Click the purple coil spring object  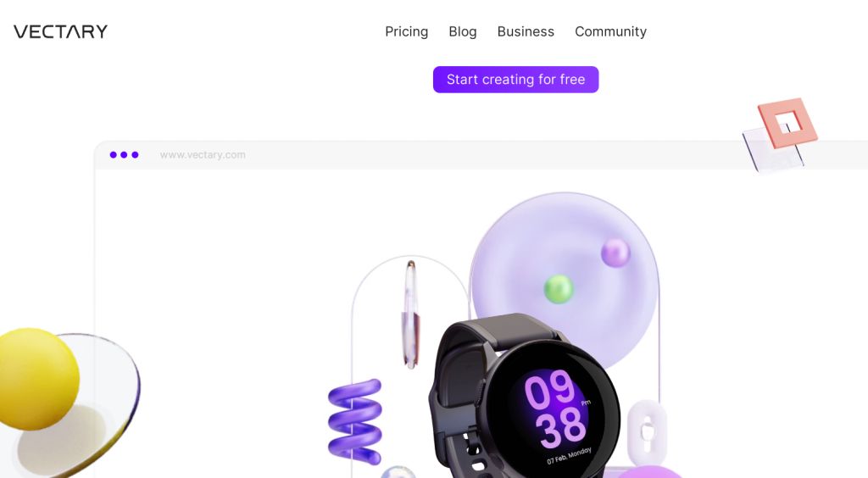[x=355, y=421]
